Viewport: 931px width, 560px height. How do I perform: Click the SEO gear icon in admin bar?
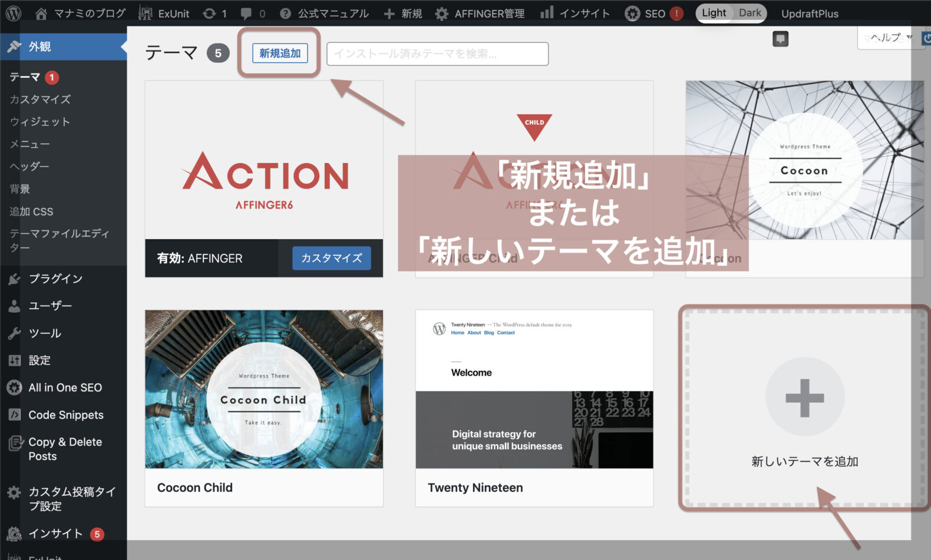[x=632, y=14]
